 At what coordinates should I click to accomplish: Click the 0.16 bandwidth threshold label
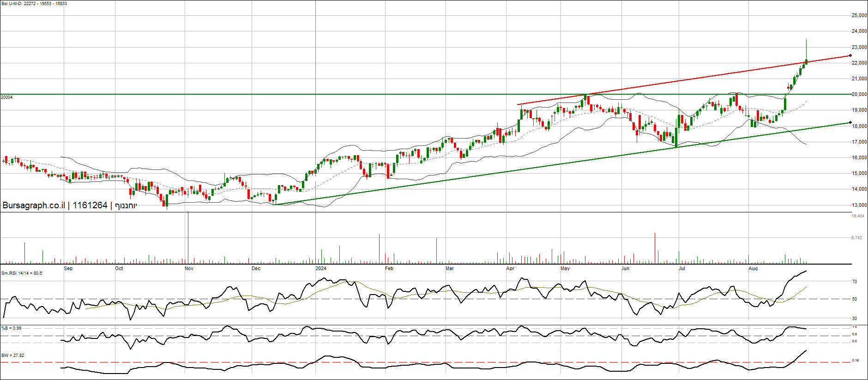pos(856,361)
